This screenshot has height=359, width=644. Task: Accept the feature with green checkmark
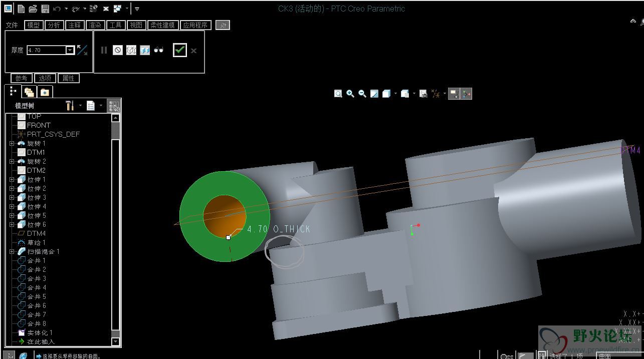[180, 50]
